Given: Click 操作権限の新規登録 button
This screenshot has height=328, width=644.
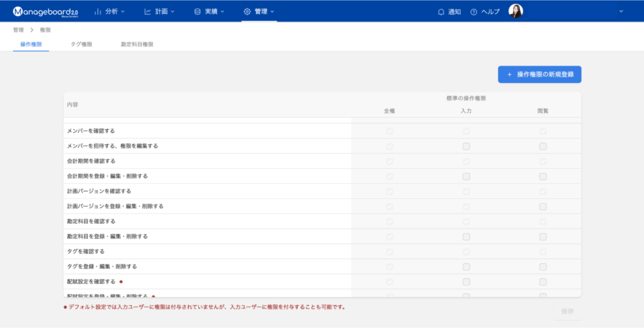Looking at the screenshot, I should [539, 74].
